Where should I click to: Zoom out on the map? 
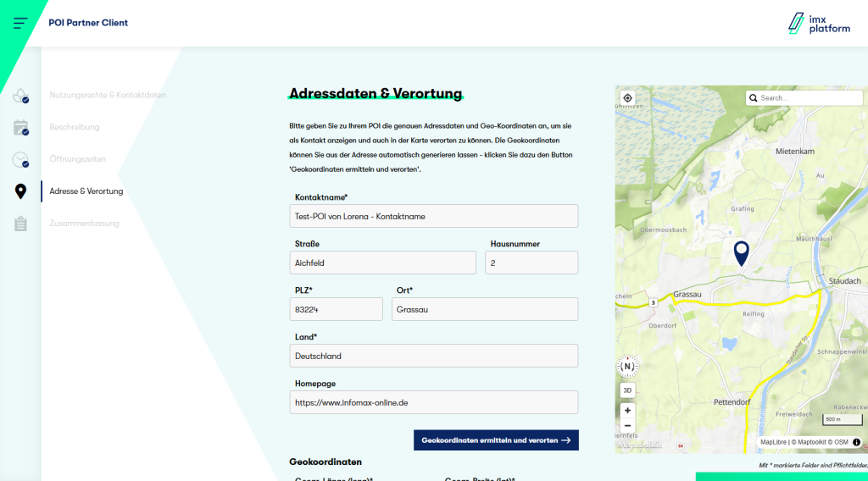(x=627, y=425)
